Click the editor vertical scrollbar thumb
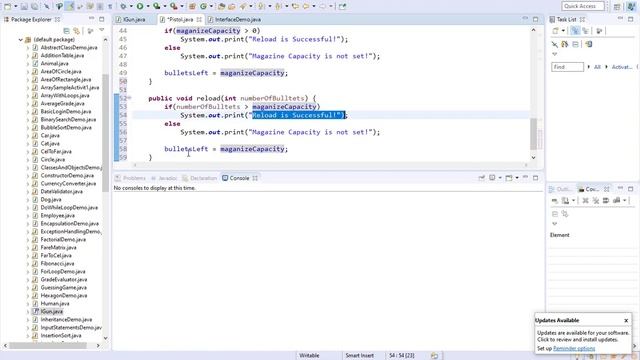 (x=533, y=134)
